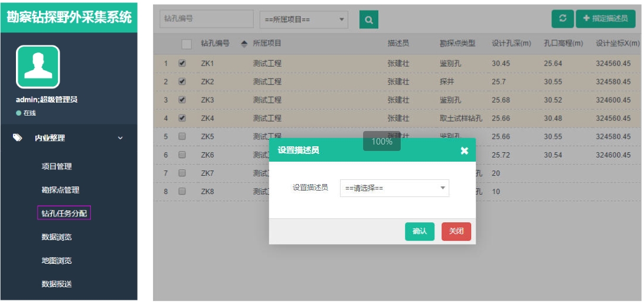Uncheck the checkbox for row ZK1
The width and height of the screenshot is (644, 305).
(182, 63)
